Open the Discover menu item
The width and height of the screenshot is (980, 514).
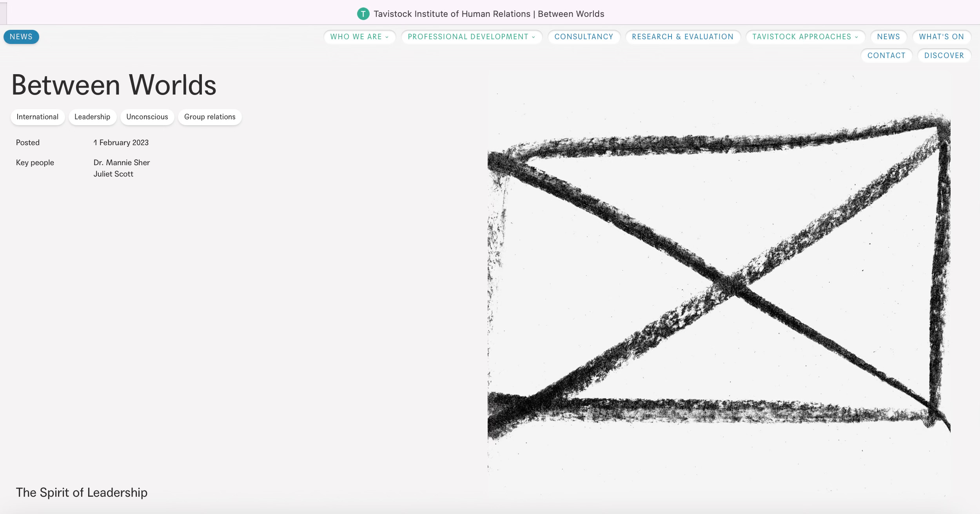(x=944, y=56)
